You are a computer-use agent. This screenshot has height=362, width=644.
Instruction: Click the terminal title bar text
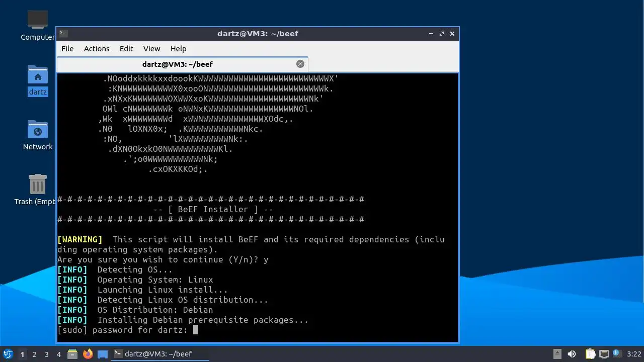coord(258,34)
